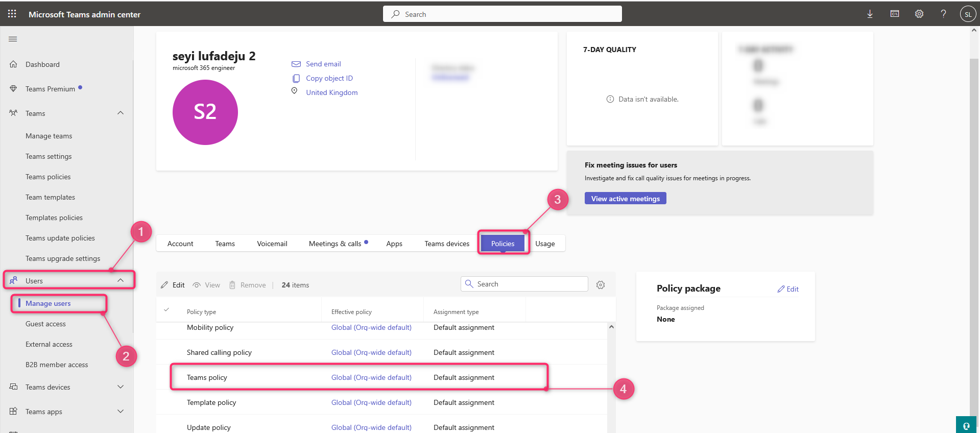The height and width of the screenshot is (433, 980).
Task: Click policy list scrollbar up arrow
Action: 611,327
